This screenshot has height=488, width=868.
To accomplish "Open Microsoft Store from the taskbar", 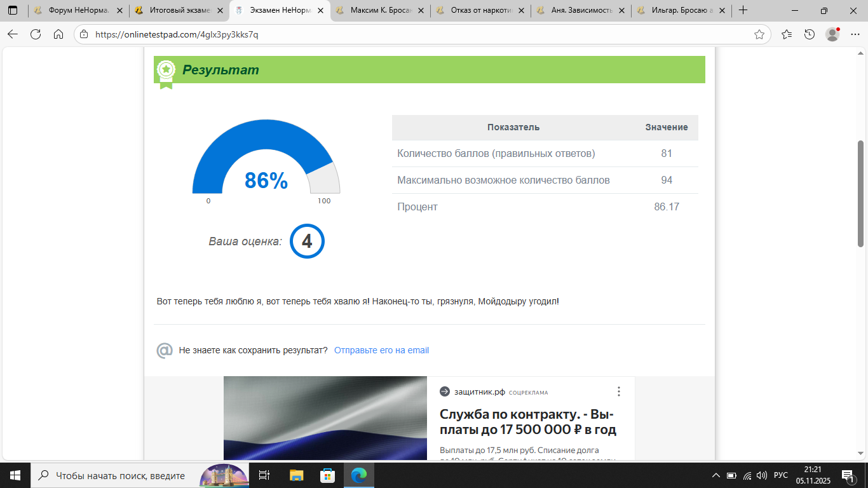I will [x=327, y=475].
